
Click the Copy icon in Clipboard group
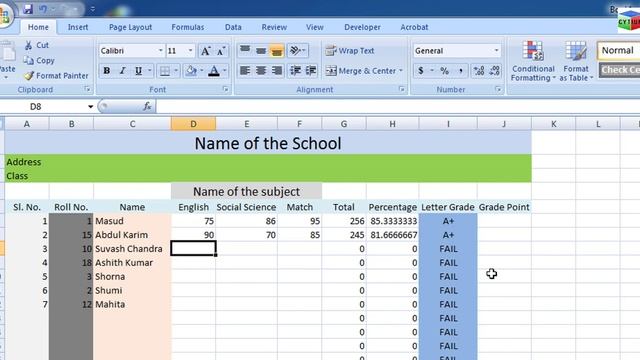coord(28,60)
